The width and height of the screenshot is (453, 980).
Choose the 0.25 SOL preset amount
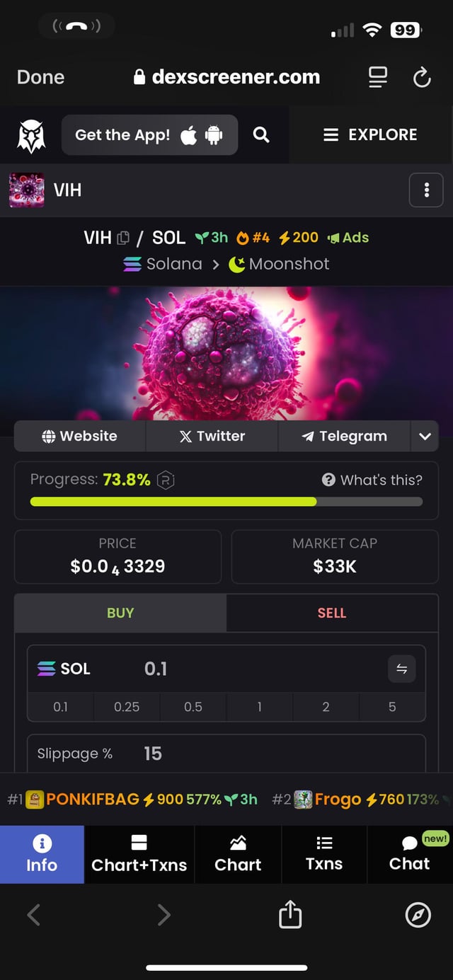127,707
